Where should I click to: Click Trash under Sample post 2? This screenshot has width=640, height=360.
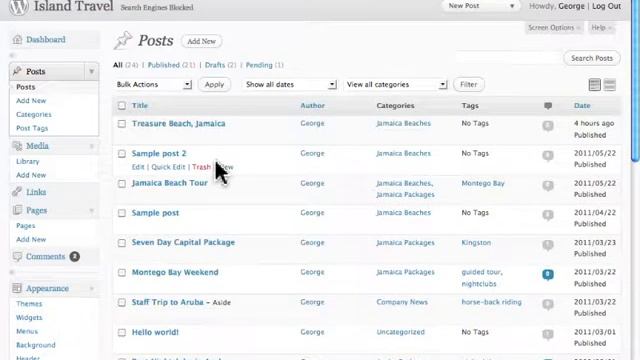(x=201, y=167)
